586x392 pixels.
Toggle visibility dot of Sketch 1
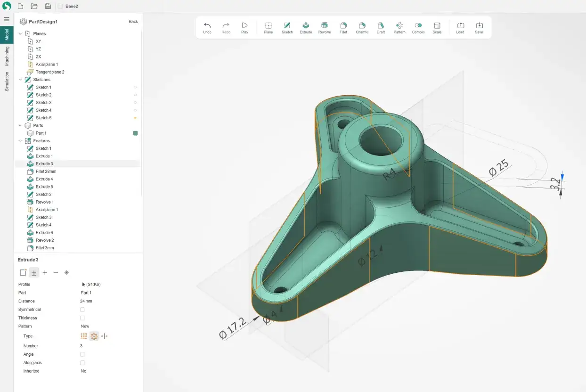[135, 87]
